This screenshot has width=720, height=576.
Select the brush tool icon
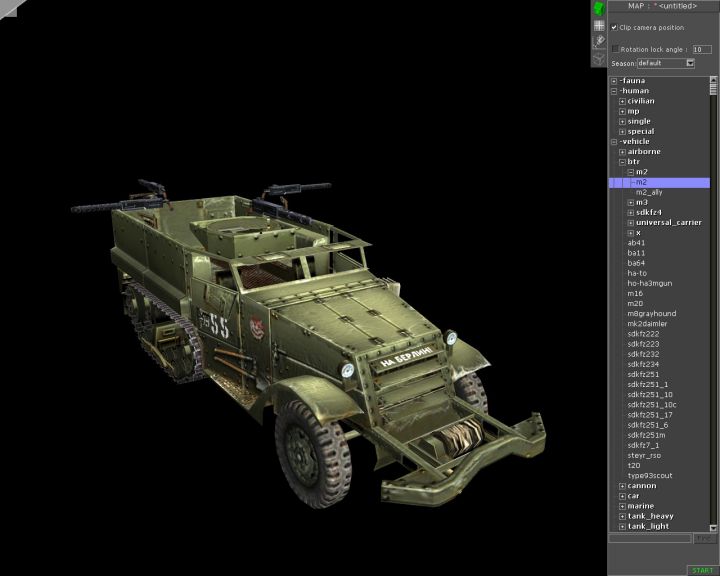(x=599, y=41)
